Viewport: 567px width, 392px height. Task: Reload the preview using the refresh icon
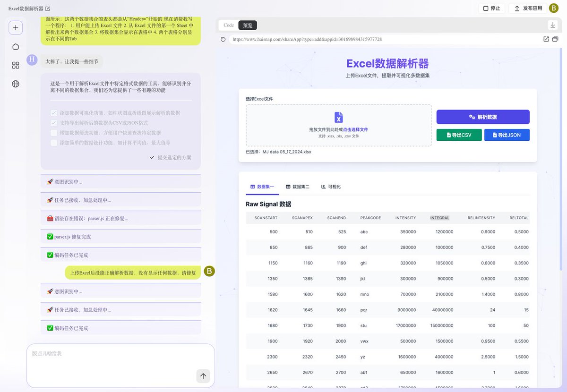[x=223, y=39]
